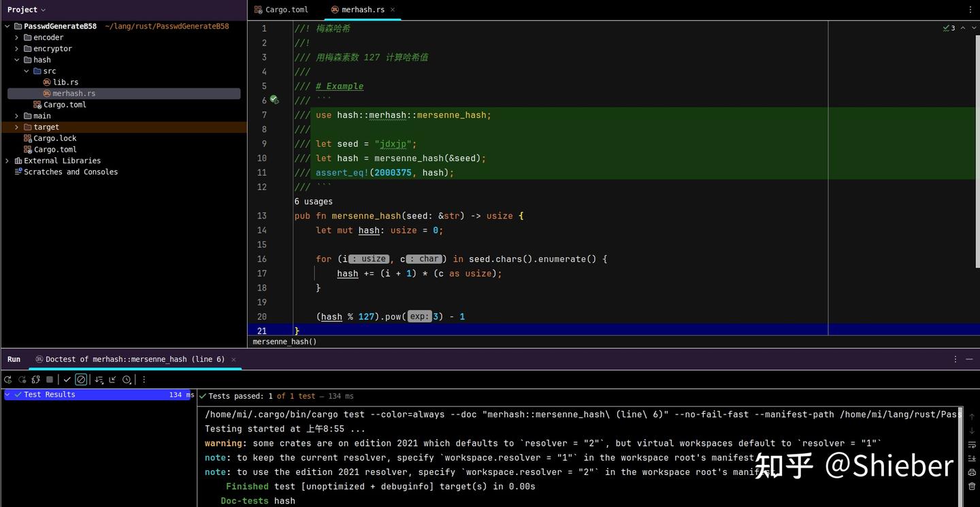Viewport: 980px width, 507px height.
Task: Click the Rerun tests icon in Run panel
Action: pyautogui.click(x=8, y=379)
